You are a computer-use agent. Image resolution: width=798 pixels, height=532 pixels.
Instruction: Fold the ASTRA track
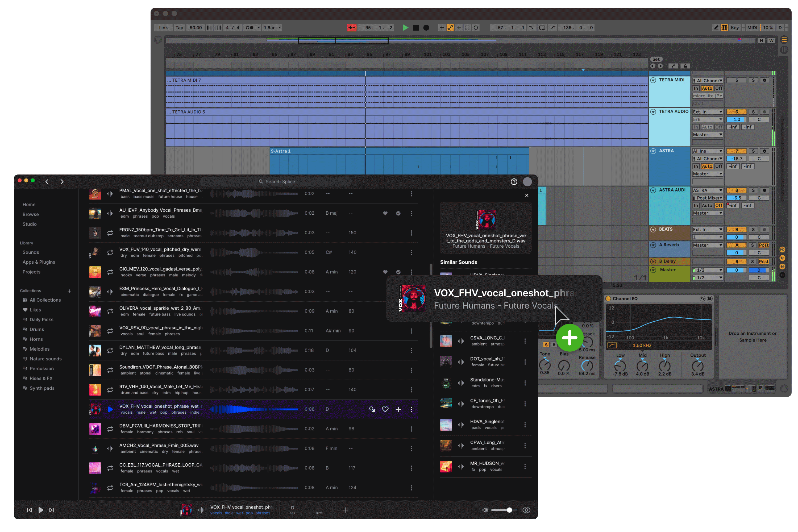pyautogui.click(x=653, y=151)
